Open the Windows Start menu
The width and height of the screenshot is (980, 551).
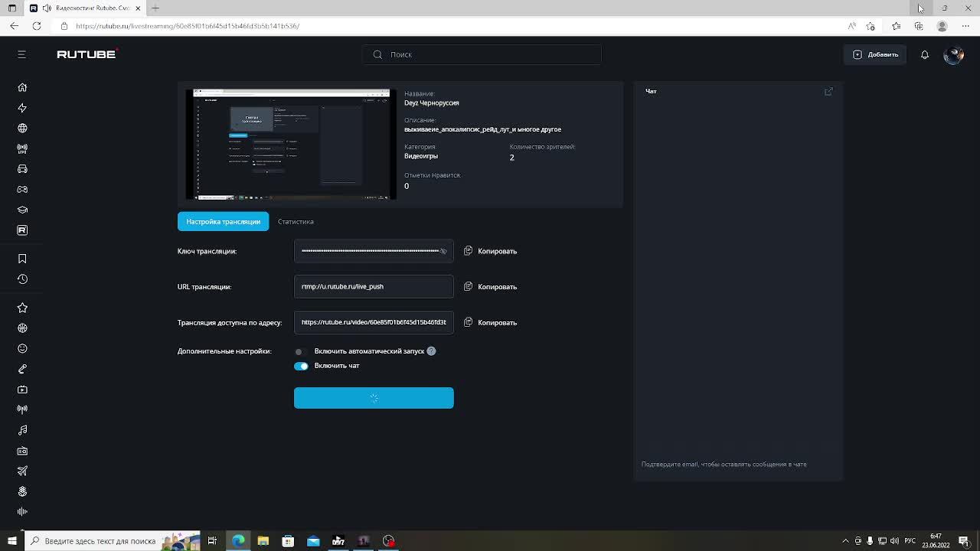point(11,541)
